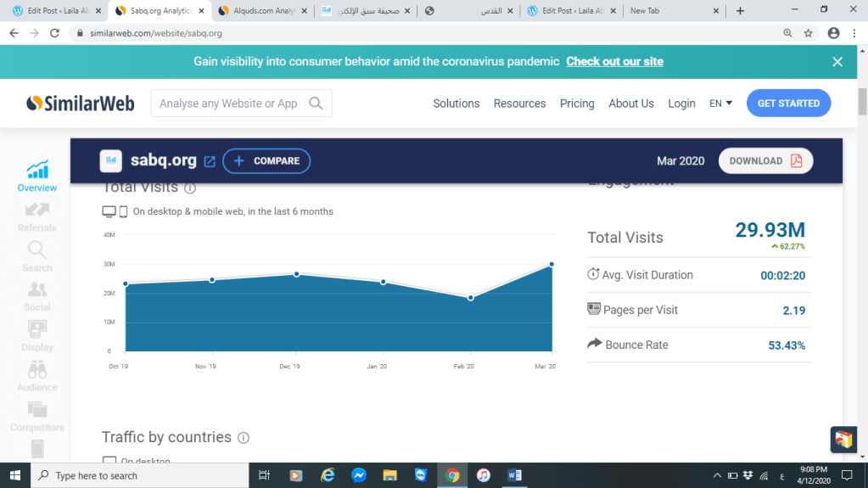Open the Audience sidebar section
This screenshot has height=488, width=868.
click(37, 371)
